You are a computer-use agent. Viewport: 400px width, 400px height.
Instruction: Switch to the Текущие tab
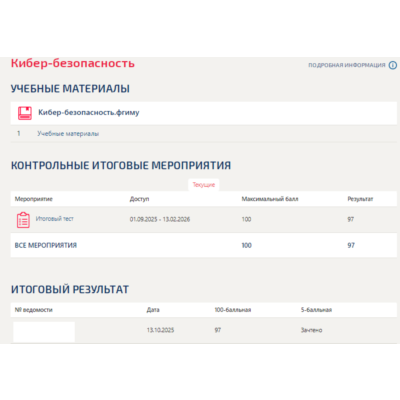tap(204, 185)
